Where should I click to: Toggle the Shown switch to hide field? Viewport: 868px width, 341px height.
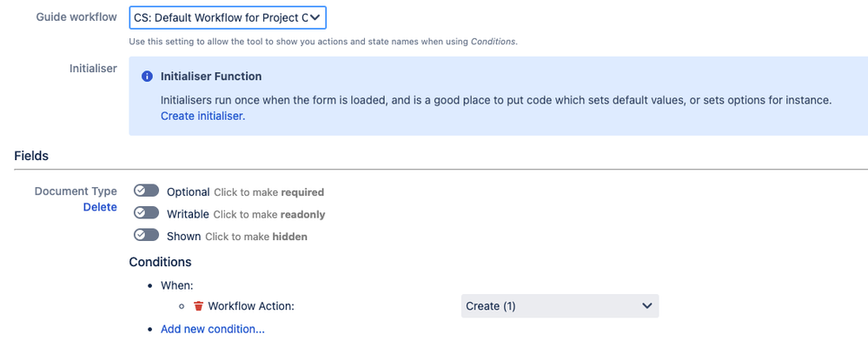146,235
